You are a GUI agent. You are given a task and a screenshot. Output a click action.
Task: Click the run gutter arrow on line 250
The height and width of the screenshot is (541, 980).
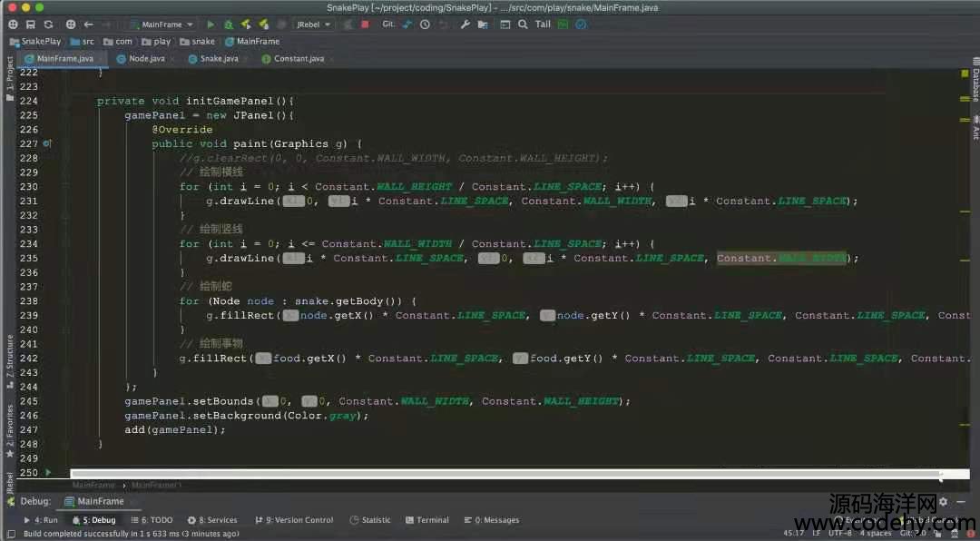(48, 473)
